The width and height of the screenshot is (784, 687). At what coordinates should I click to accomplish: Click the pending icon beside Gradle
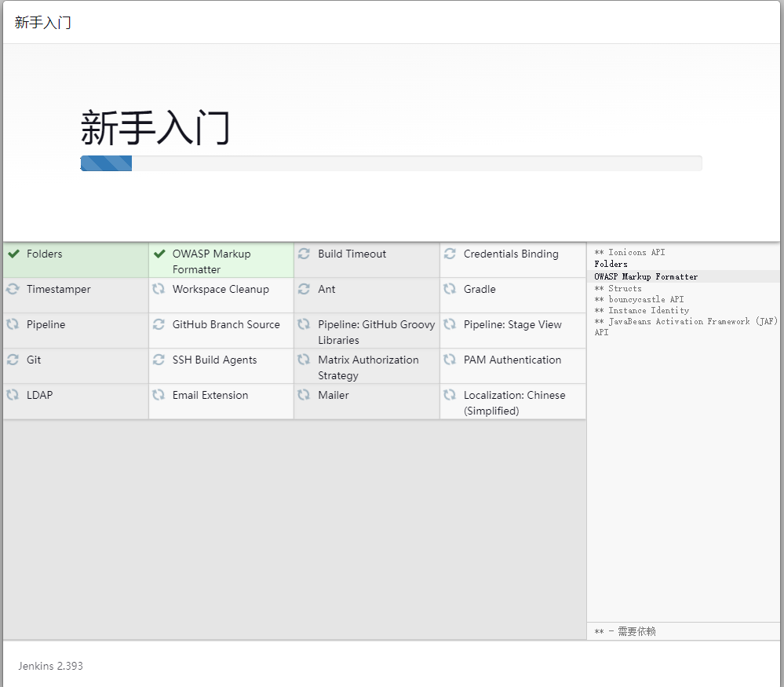click(450, 289)
